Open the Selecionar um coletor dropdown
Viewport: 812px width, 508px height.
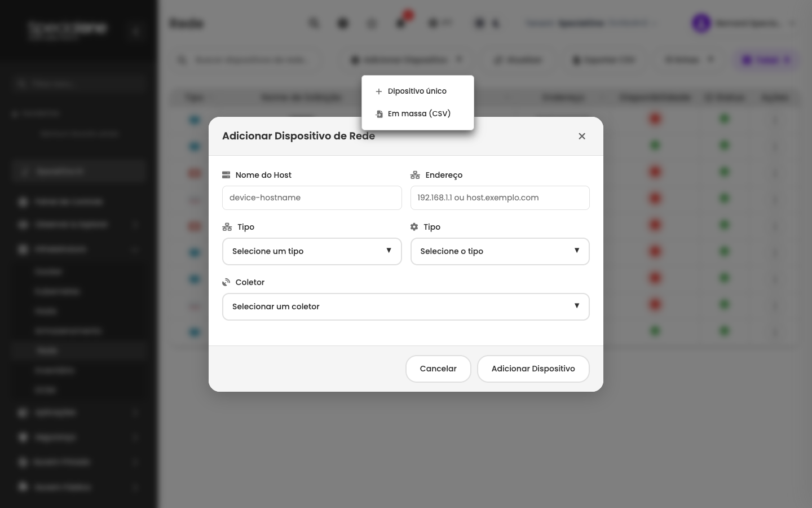406,306
